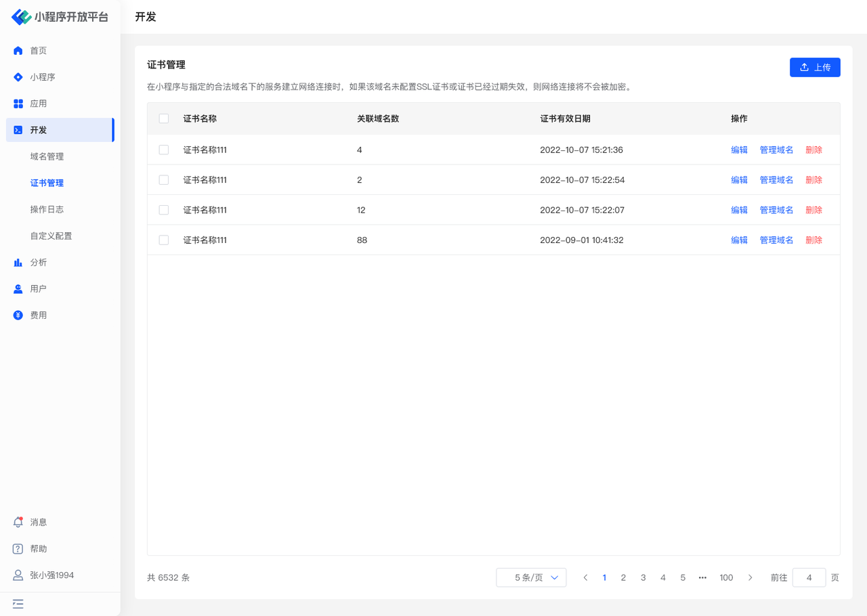867x616 pixels.
Task: Click the jump-to-page input field
Action: [x=809, y=577]
